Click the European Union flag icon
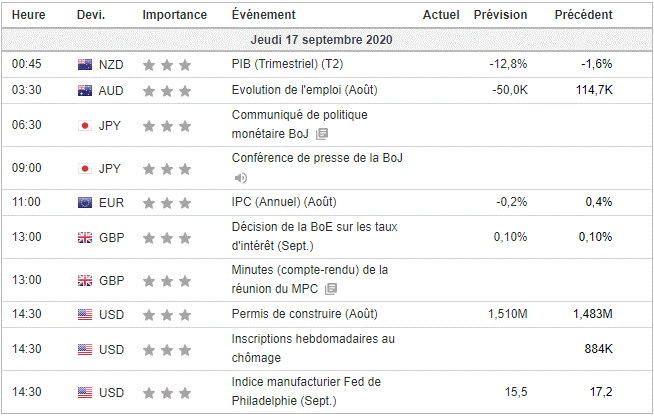Screen dimensions: 654x416 pos(85,203)
